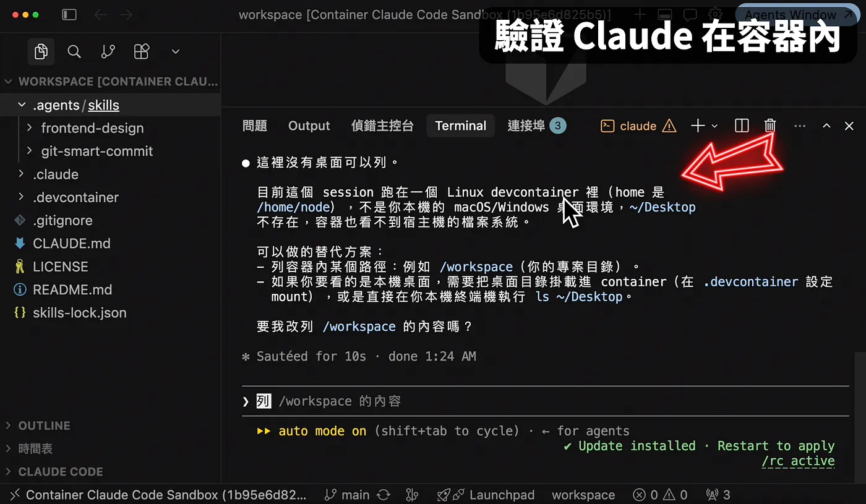Collapse the WORKSPACE explorer section
This screenshot has width=866, height=504.
(110, 82)
